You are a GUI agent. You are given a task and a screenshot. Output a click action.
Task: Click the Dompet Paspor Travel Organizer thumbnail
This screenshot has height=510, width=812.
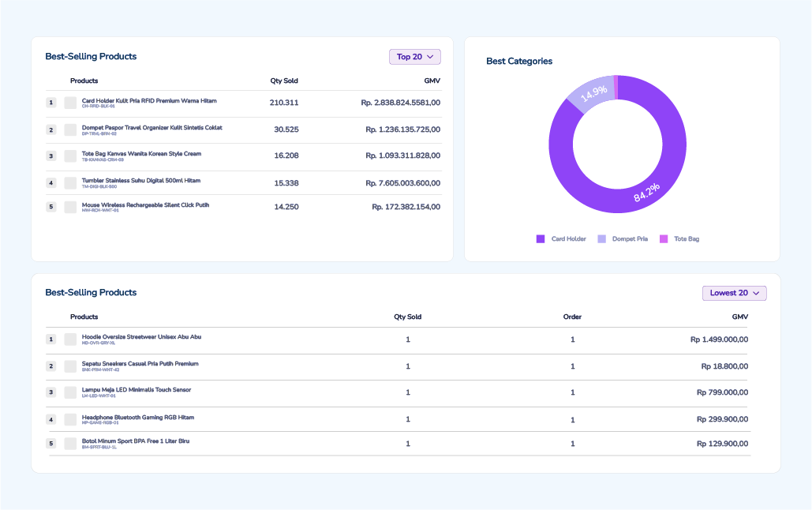click(70, 129)
